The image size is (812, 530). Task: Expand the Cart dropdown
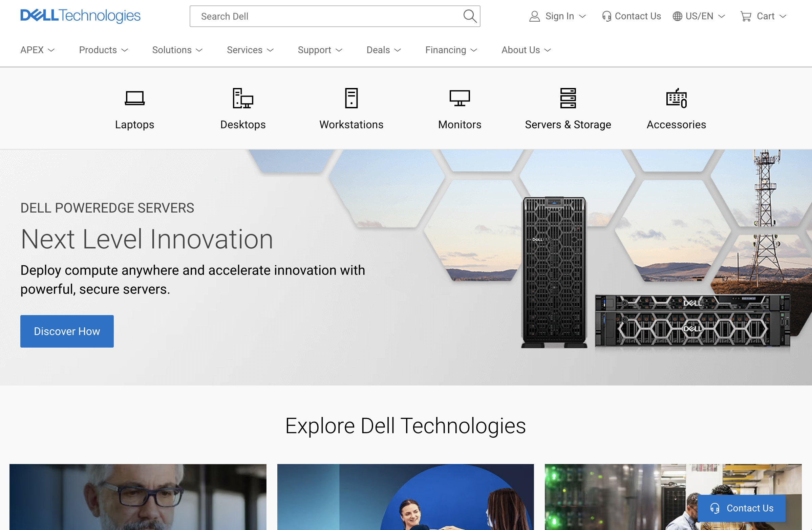pos(763,16)
